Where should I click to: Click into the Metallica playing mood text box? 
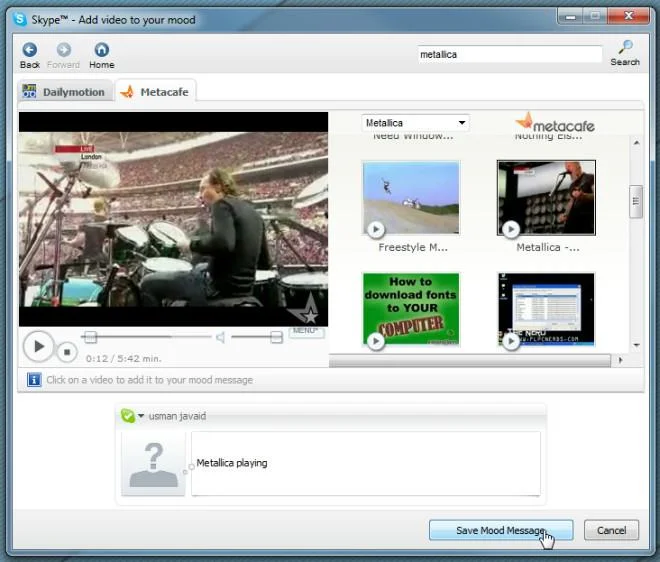[366, 463]
